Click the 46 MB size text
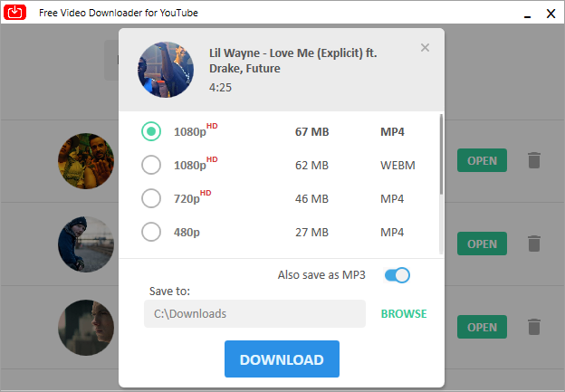The image size is (565, 392). click(x=312, y=199)
